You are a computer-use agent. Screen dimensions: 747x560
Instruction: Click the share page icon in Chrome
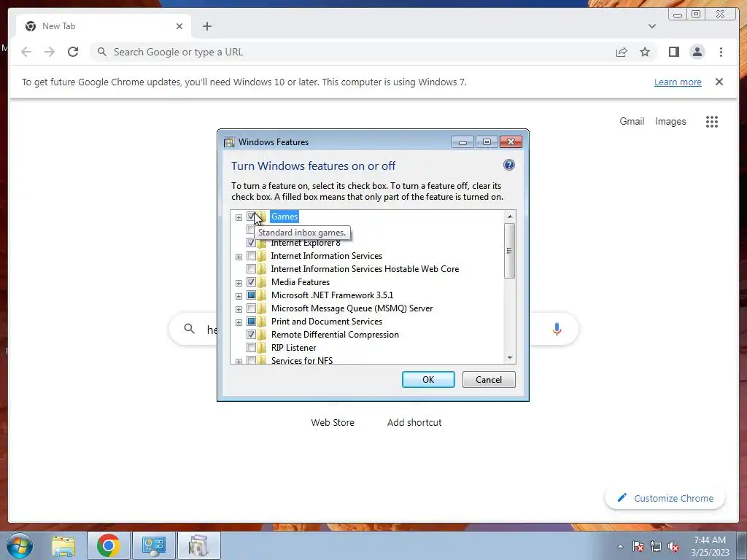click(x=622, y=52)
